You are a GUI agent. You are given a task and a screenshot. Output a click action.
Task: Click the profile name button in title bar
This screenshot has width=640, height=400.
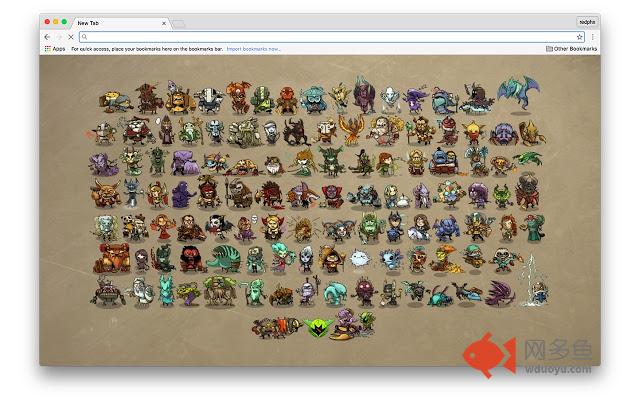[587, 22]
